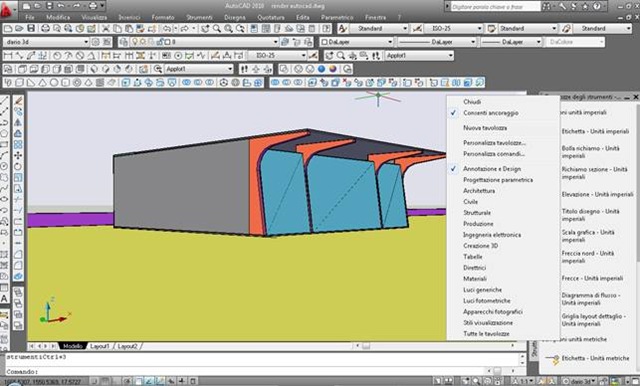Viewport: 640px width, 386px height.
Task: Click the Plot printer icon
Action: coord(45,29)
